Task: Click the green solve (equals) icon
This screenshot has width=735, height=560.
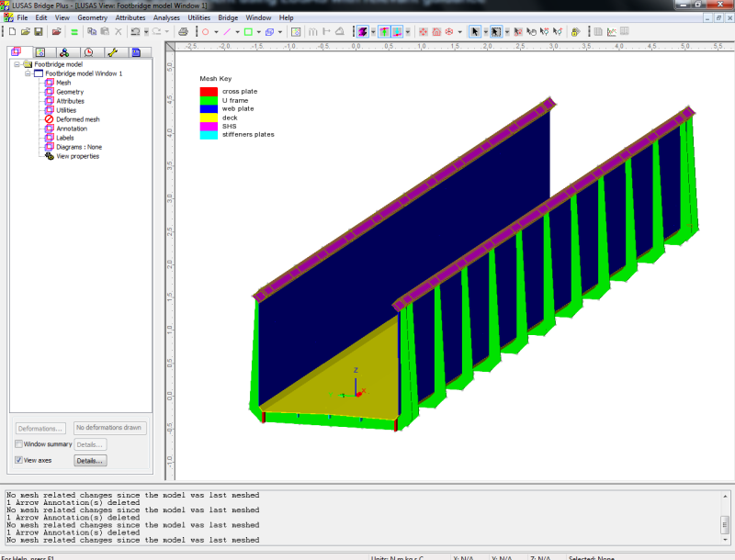Action: (x=74, y=32)
